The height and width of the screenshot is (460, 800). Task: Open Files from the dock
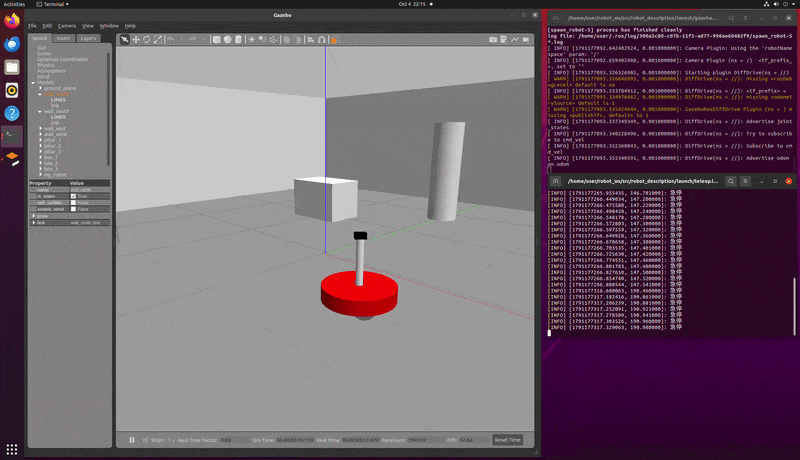[x=12, y=67]
